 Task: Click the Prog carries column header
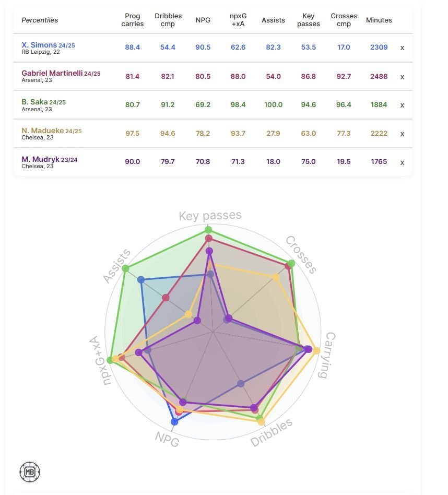pyautogui.click(x=132, y=20)
